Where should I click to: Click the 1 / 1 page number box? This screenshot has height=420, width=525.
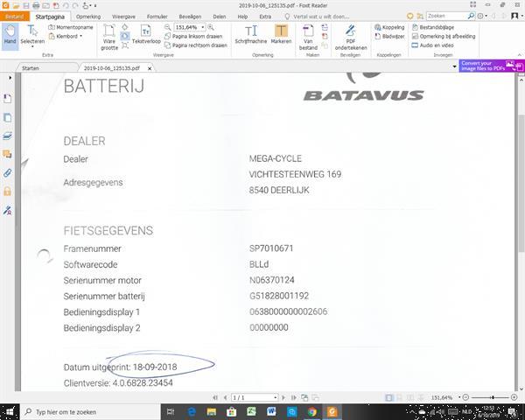tap(254, 397)
